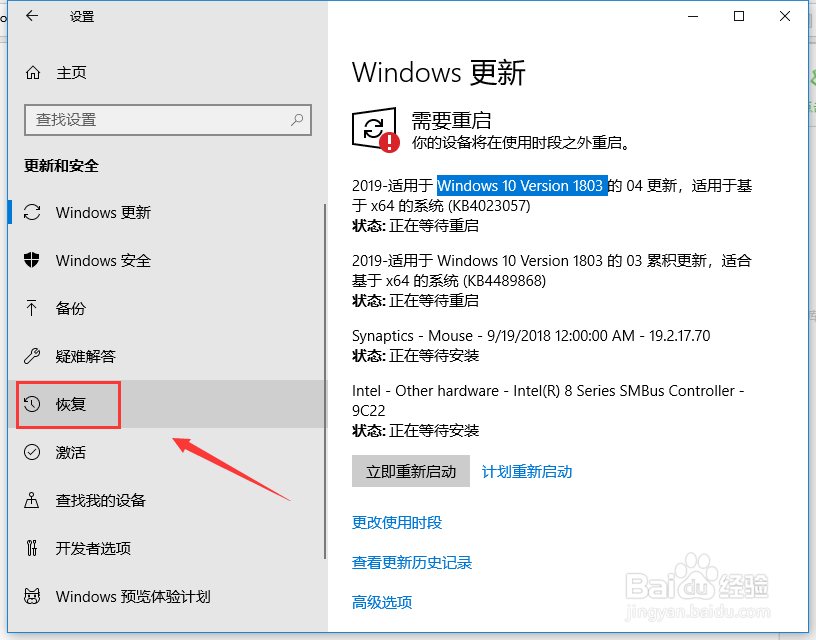This screenshot has width=816, height=640.
Task: Open 高级选项 link
Action: tap(382, 603)
